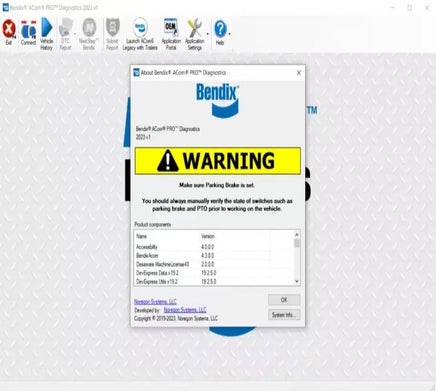Click the NextStep Bendix toolbar icon
Image resolution: width=436 pixels, height=391 pixels.
(89, 33)
